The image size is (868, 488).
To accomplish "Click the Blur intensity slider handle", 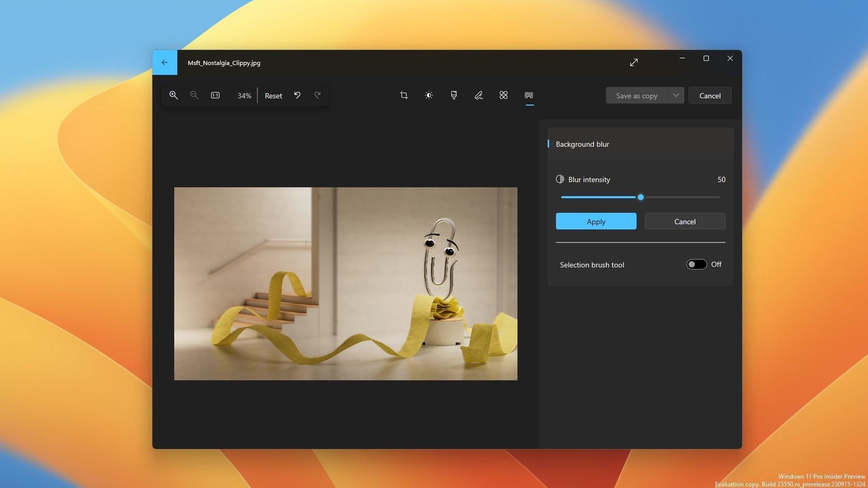I will [641, 197].
